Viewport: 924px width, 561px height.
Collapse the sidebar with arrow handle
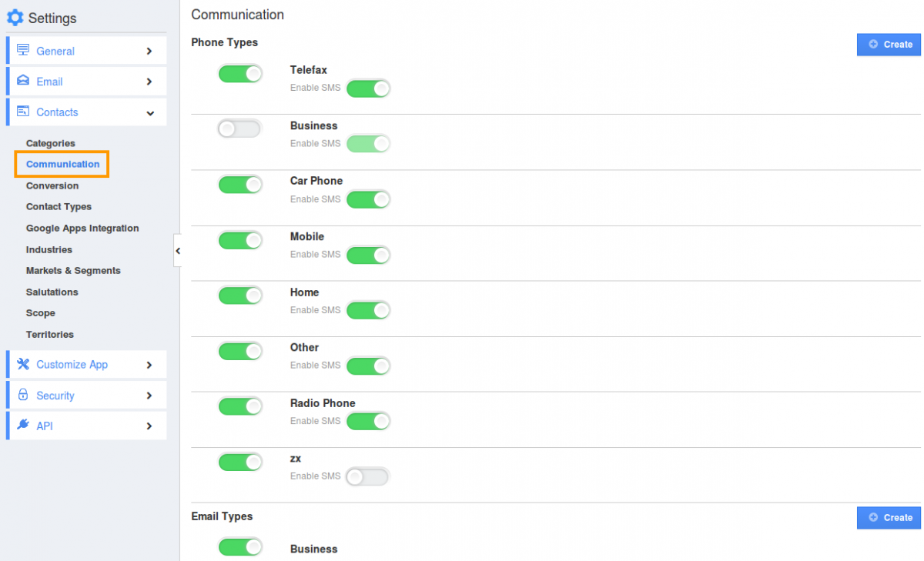(x=177, y=251)
